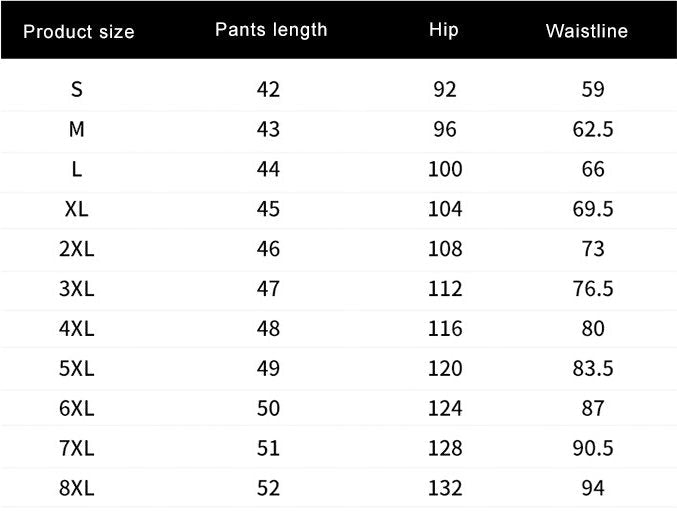The image size is (677, 519).
Task: Select hip measurement 132
Action: pos(444,488)
